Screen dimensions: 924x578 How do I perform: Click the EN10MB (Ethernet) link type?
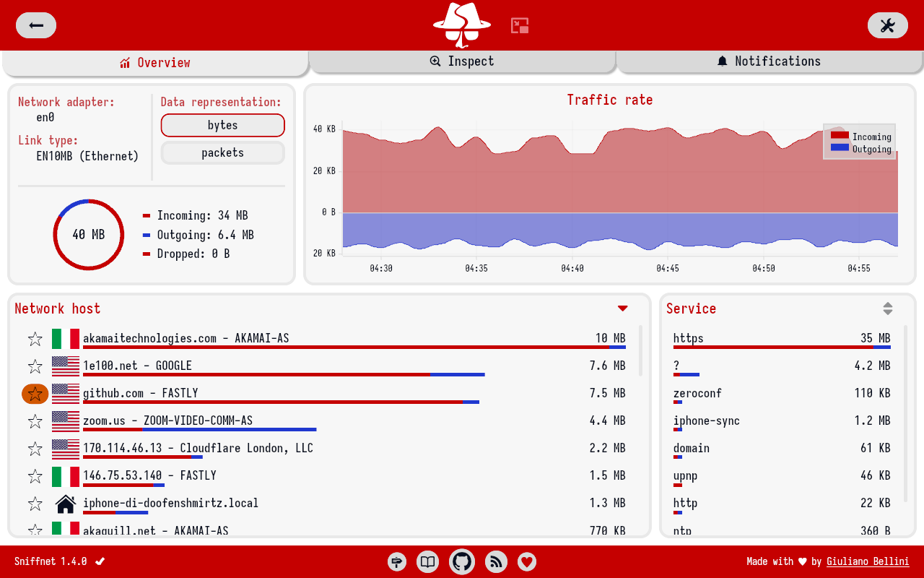[x=87, y=156]
